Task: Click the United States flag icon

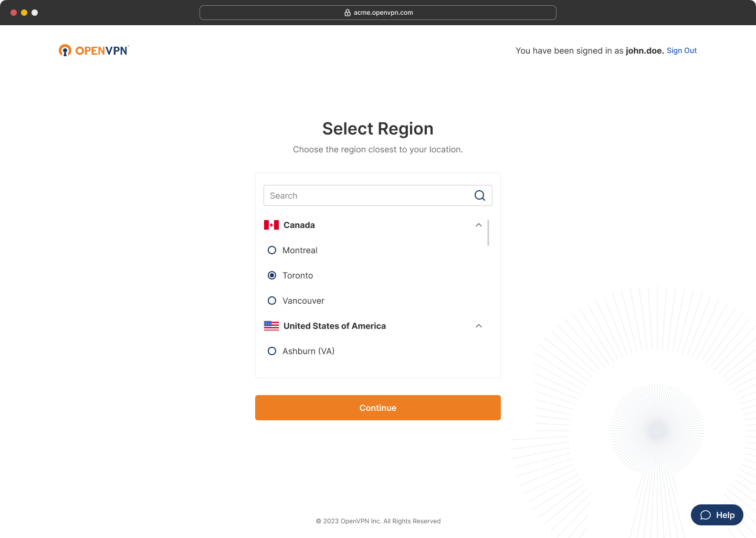Action: point(271,326)
